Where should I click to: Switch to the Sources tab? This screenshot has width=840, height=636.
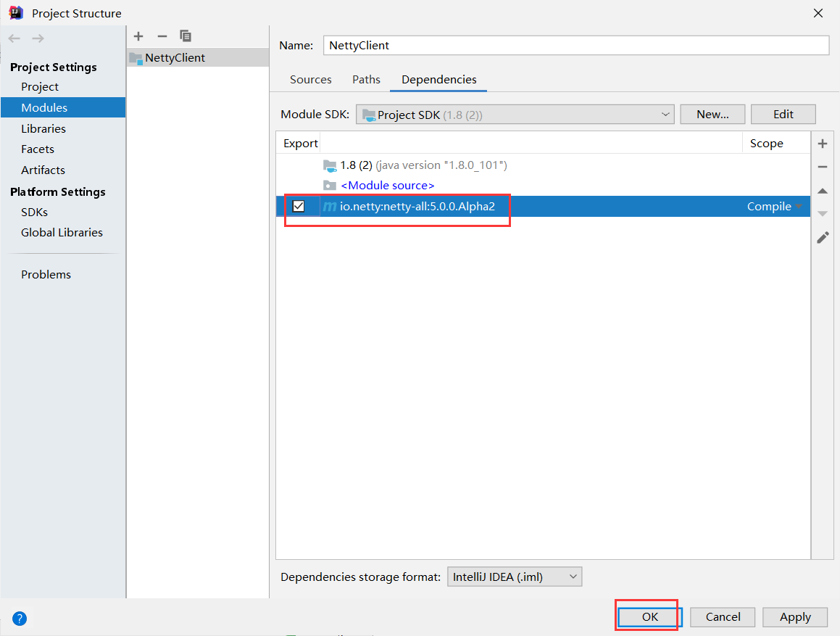pyautogui.click(x=311, y=79)
